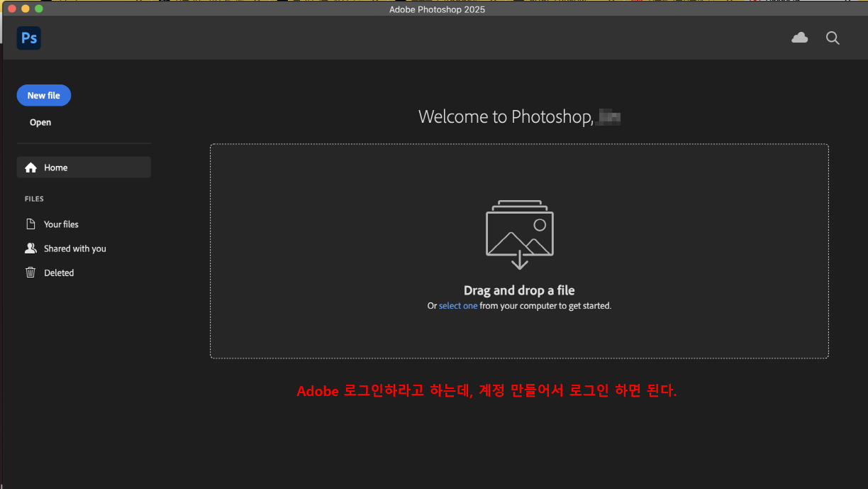This screenshot has height=489, width=868.
Task: Click the green full-screen window button
Action: 38,9
